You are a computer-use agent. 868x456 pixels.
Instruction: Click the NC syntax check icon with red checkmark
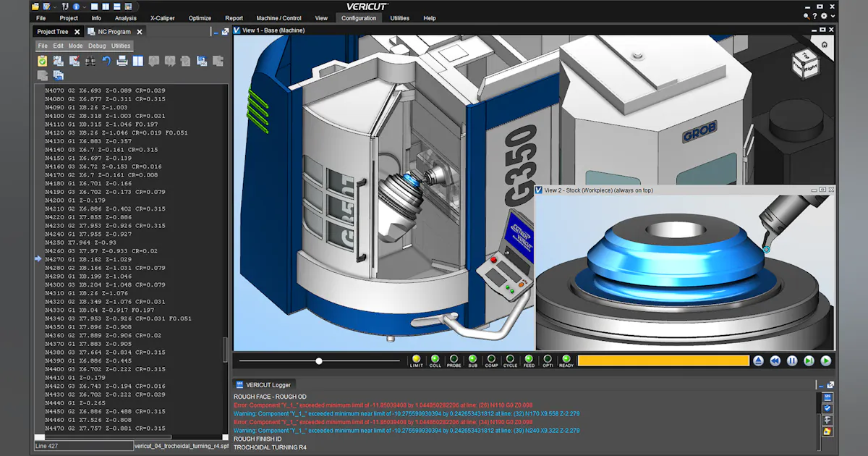(x=75, y=61)
